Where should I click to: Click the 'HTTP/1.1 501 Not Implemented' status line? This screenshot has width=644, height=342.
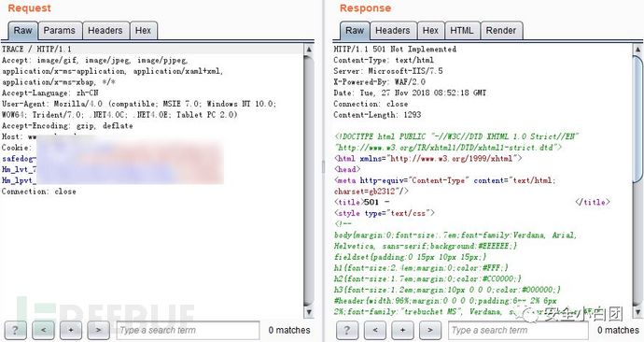click(x=395, y=49)
